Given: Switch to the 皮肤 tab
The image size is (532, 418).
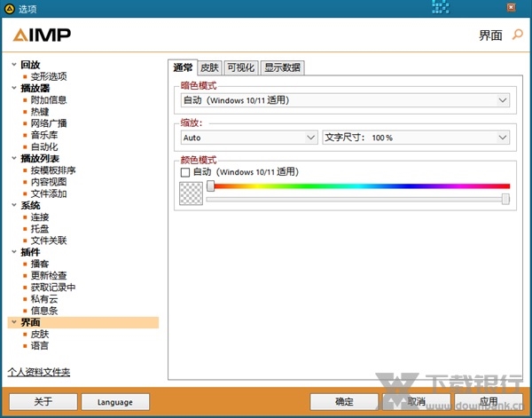Looking at the screenshot, I should [x=209, y=67].
